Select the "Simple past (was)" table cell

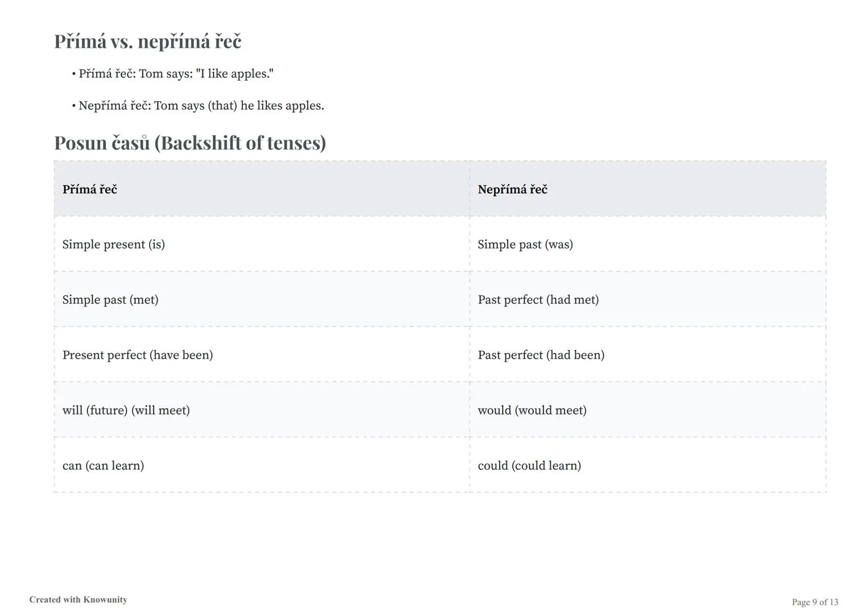coord(525,244)
